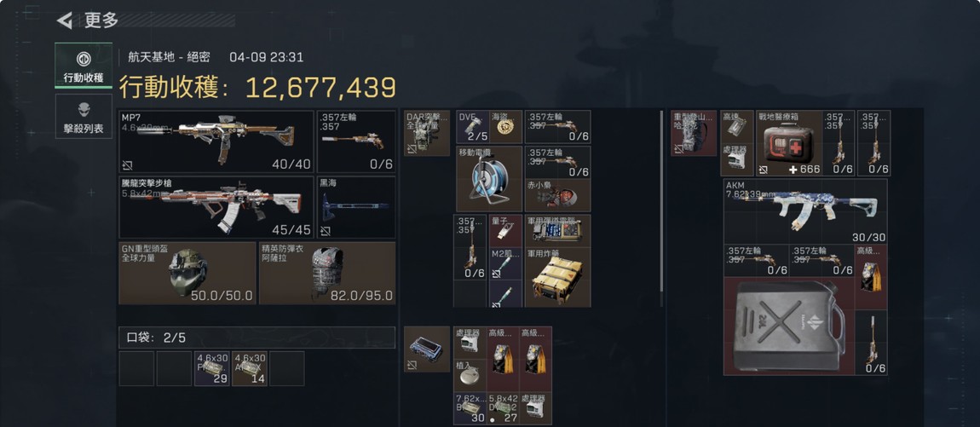Viewport: 980px width, 427px height.
Task: Select the AKM rifle item
Action: coord(805,212)
